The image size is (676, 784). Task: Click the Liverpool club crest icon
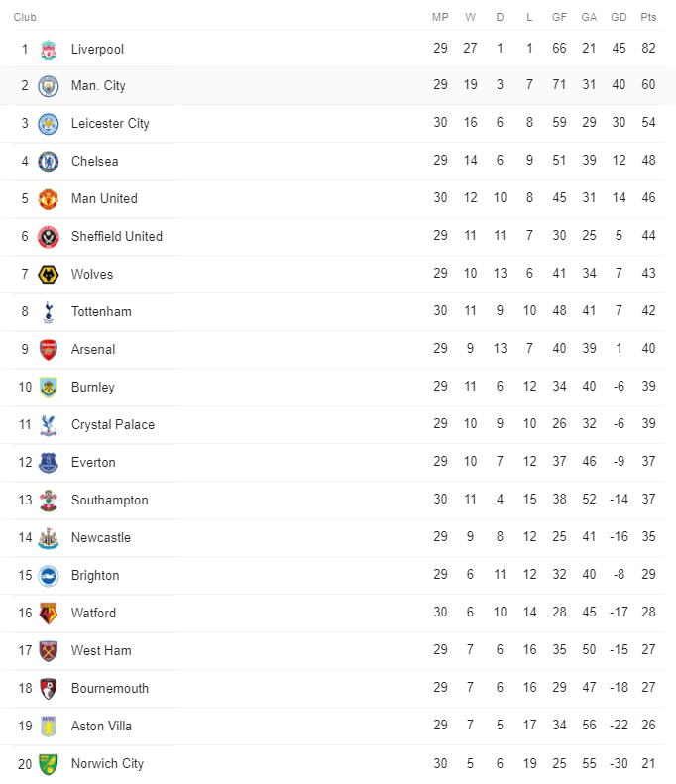point(48,50)
